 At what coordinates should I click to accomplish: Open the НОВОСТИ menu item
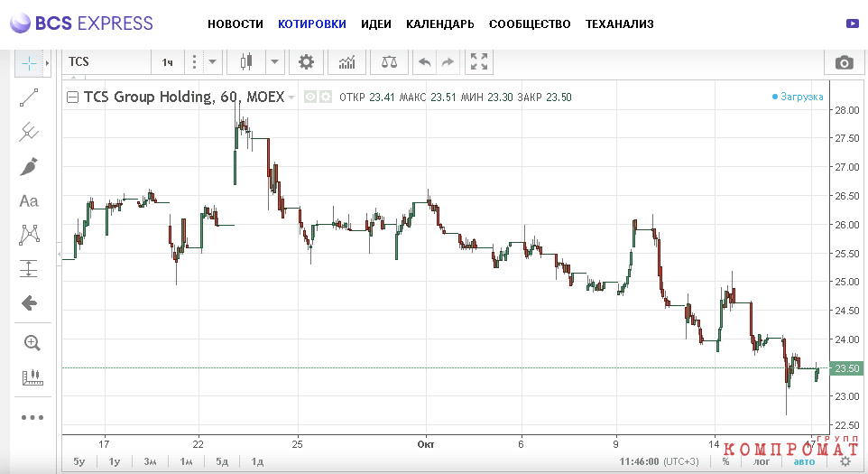(235, 23)
